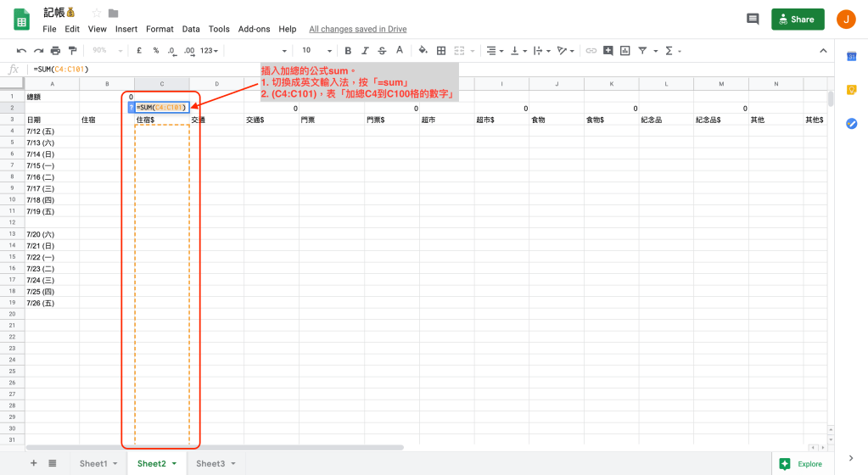Image resolution: width=868 pixels, height=475 pixels.
Task: Select the paint format tool
Action: [x=72, y=51]
